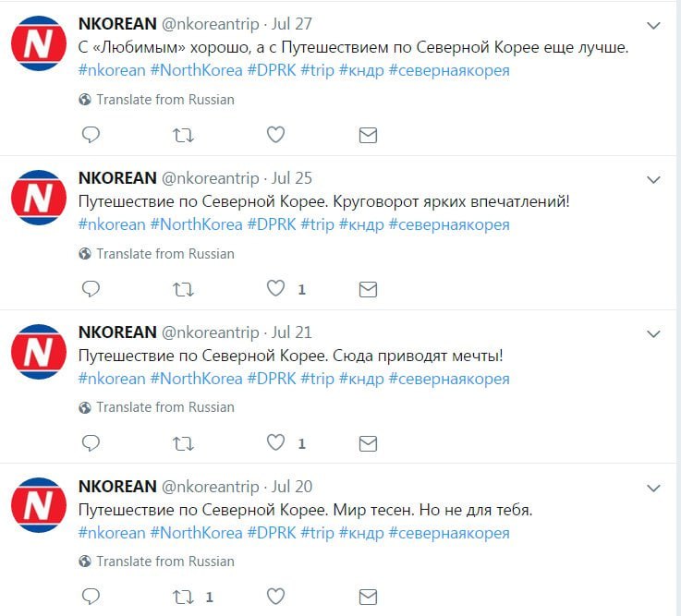Open the Jul 25 timestamp link
Screen dimensions: 681x616
click(x=292, y=178)
